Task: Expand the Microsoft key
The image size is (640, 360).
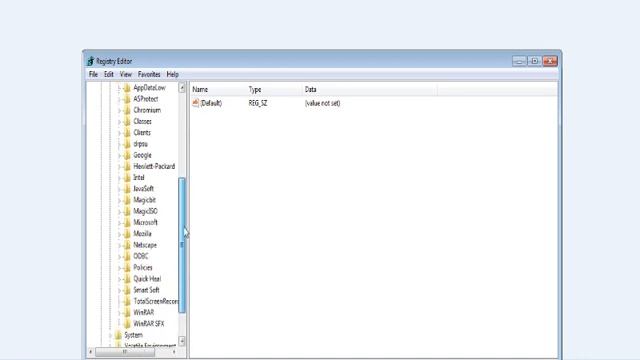Action: pos(119,222)
